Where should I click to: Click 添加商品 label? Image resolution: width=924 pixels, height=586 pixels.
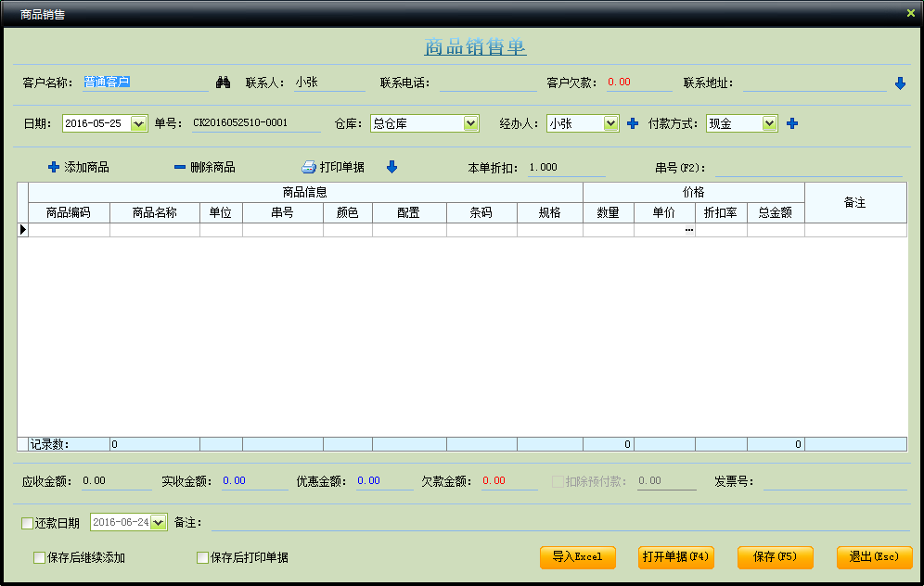[86, 167]
